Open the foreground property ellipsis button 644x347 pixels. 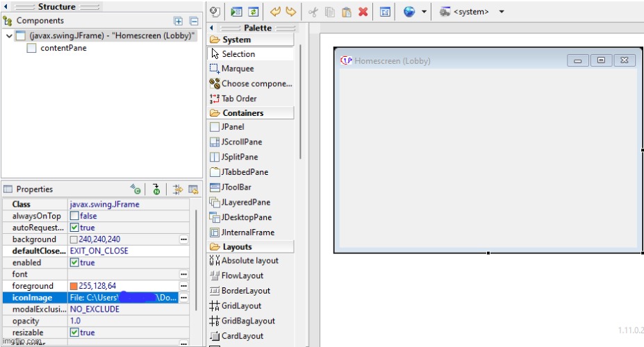point(183,286)
